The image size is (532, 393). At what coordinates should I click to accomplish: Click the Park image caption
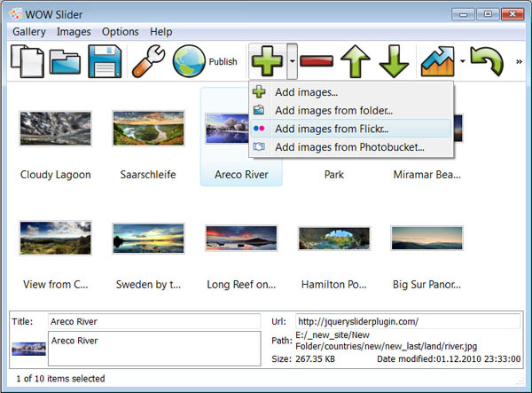coord(334,175)
